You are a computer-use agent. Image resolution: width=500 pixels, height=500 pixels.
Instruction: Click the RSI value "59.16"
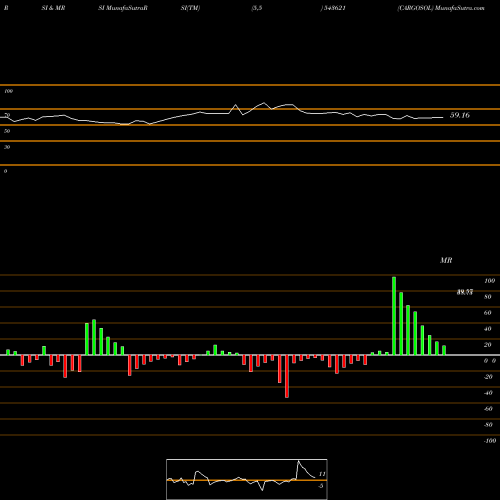(460, 115)
